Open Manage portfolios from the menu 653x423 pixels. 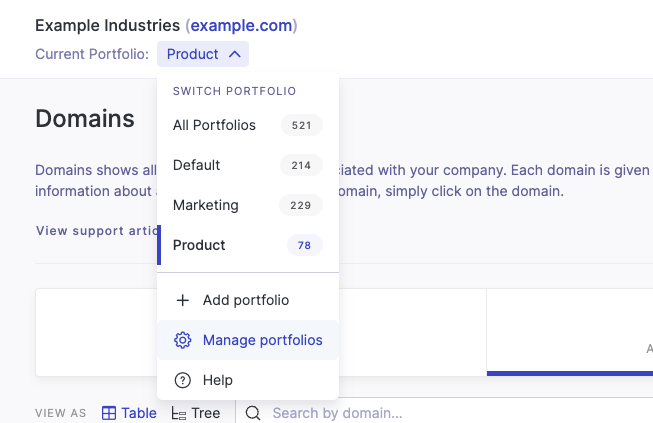coord(262,340)
